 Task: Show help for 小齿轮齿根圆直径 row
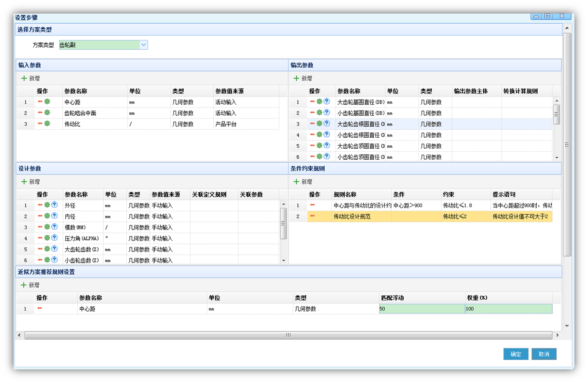tap(326, 135)
